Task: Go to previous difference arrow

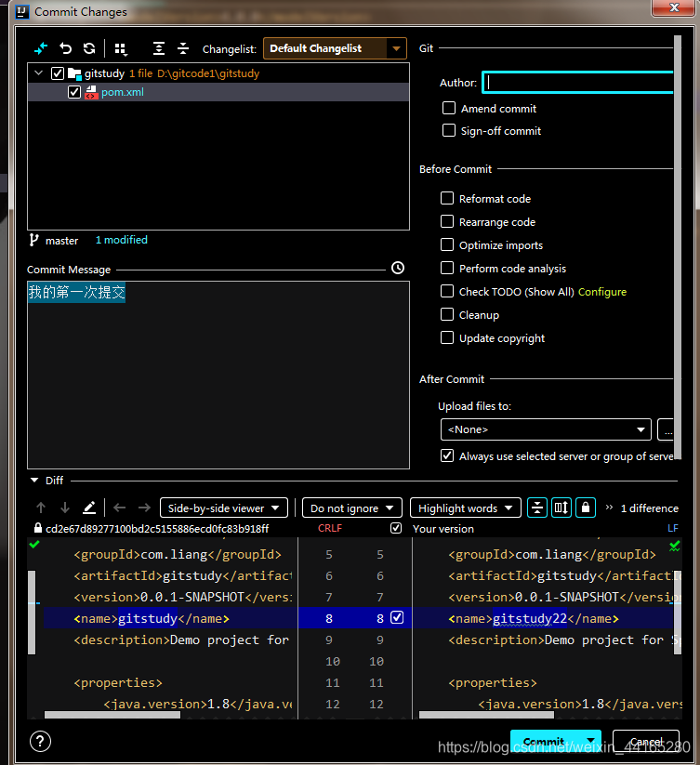Action: pos(41,508)
